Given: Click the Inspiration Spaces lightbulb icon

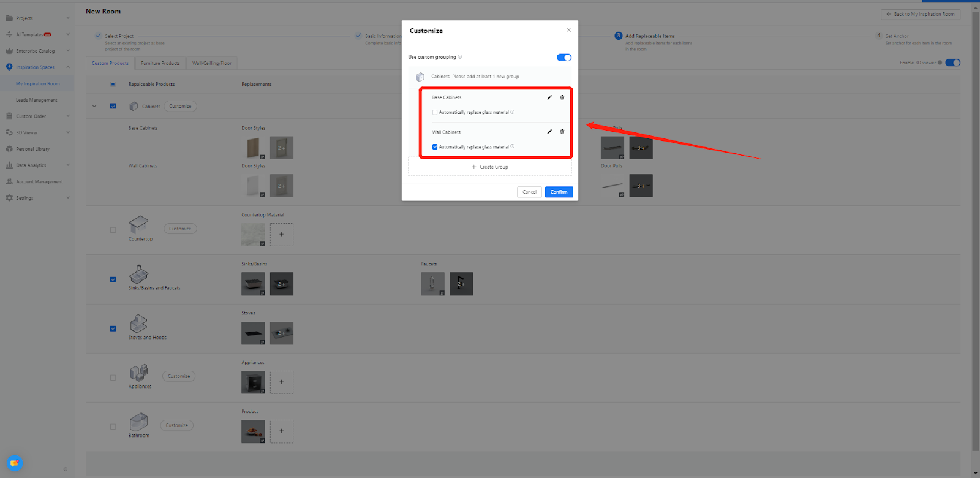Looking at the screenshot, I should (x=9, y=67).
